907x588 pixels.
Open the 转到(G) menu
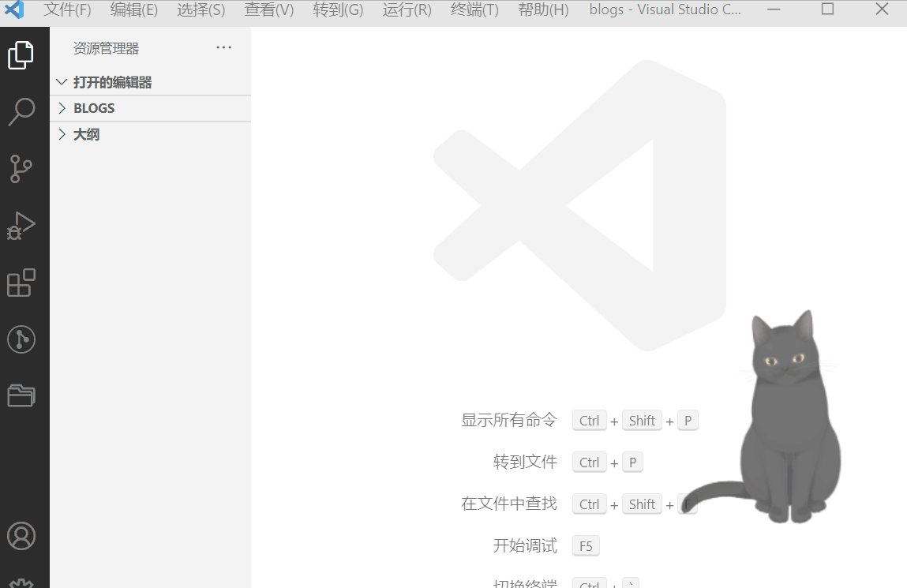(x=338, y=9)
